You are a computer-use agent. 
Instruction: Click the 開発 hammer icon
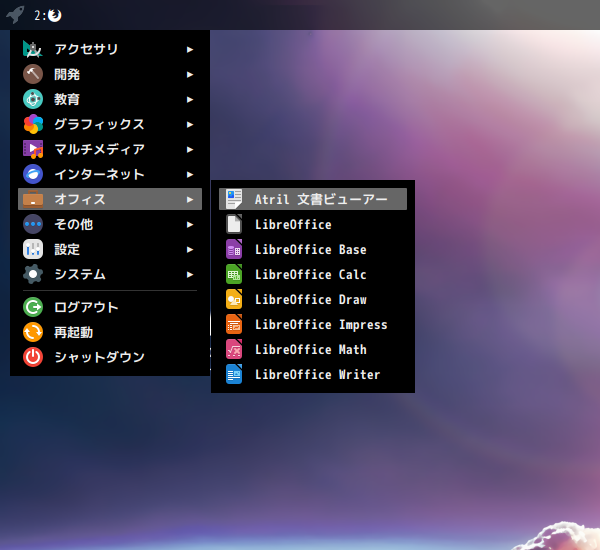[33, 74]
